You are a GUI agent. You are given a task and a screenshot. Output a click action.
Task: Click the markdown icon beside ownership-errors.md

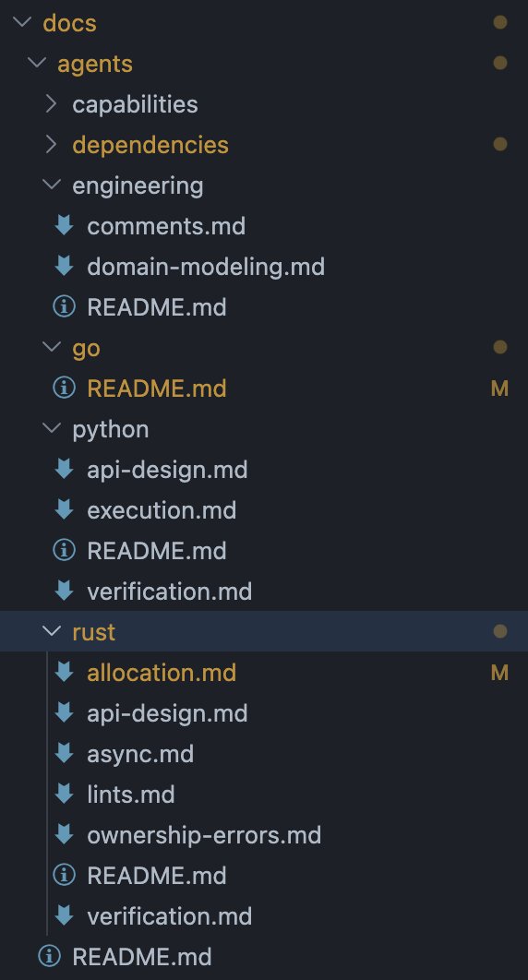click(x=64, y=835)
